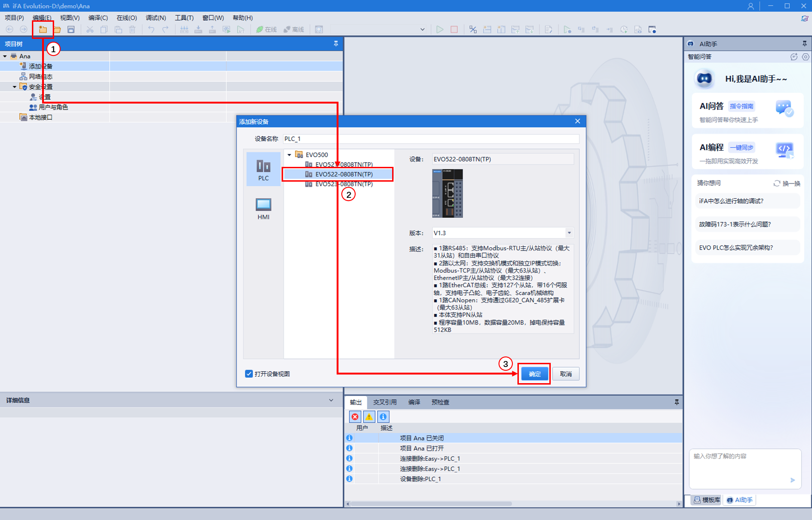Image resolution: width=812 pixels, height=520 pixels.
Task: Collapse the 详细信息 panel chevron
Action: click(x=331, y=400)
